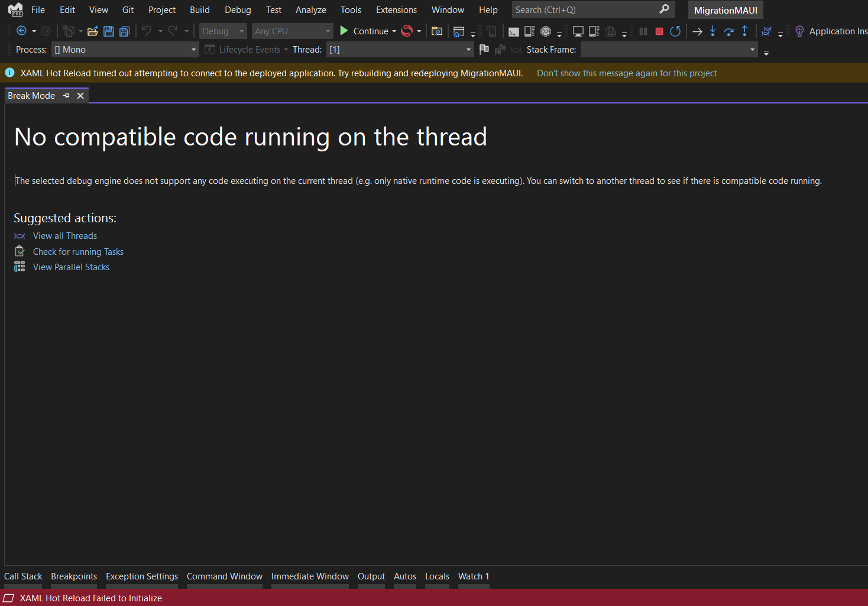Click the Stop Debugging red square icon
The height and width of the screenshot is (606, 868).
click(659, 31)
